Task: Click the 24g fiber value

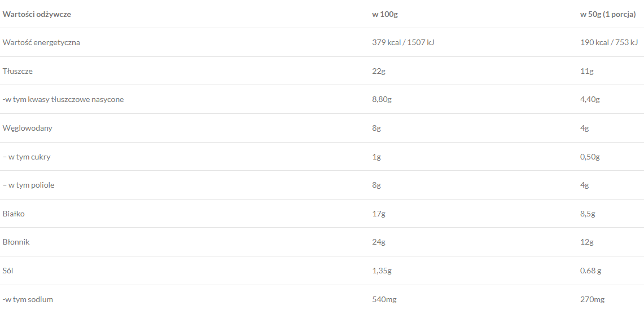Action: tap(379, 242)
